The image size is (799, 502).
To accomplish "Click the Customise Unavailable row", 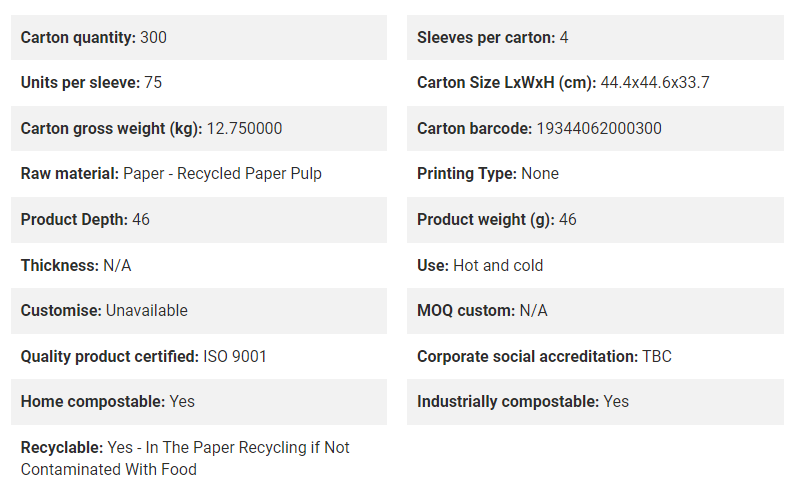I will pyautogui.click(x=199, y=311).
